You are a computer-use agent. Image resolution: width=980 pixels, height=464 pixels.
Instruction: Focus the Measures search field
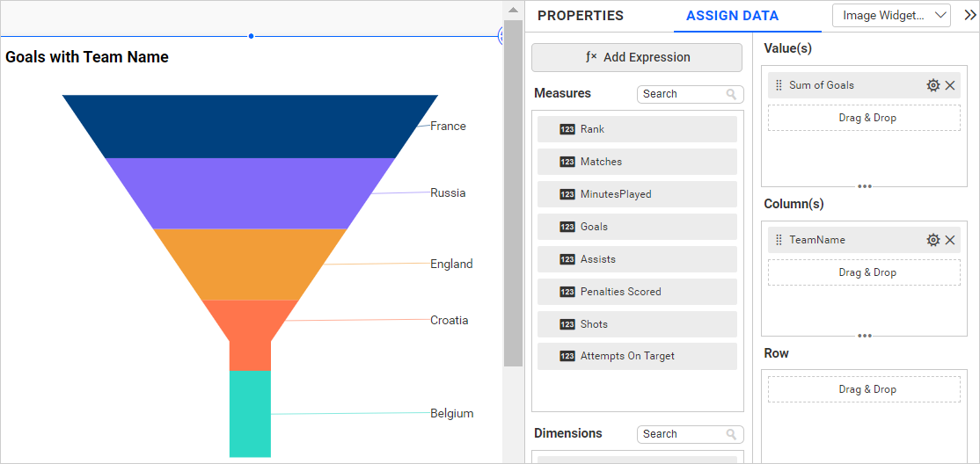(682, 94)
